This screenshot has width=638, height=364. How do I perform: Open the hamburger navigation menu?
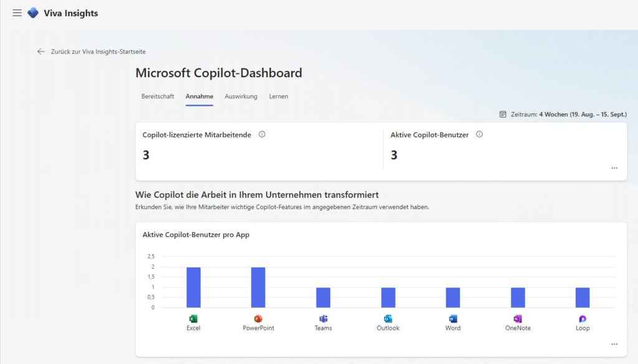(17, 13)
